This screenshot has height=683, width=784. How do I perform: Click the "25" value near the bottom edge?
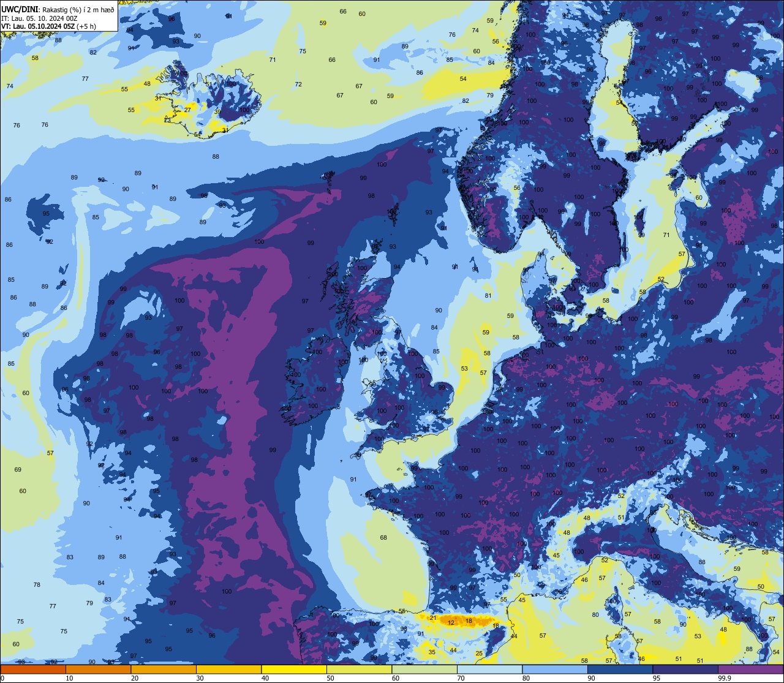click(479, 654)
